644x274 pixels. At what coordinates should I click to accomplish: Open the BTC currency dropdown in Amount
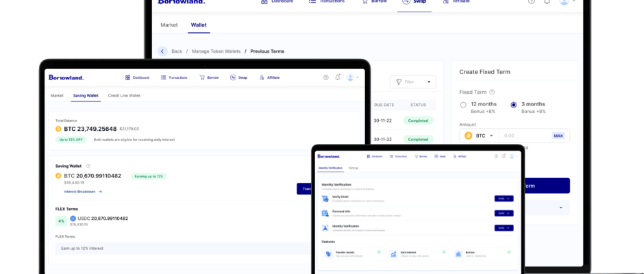coord(480,136)
